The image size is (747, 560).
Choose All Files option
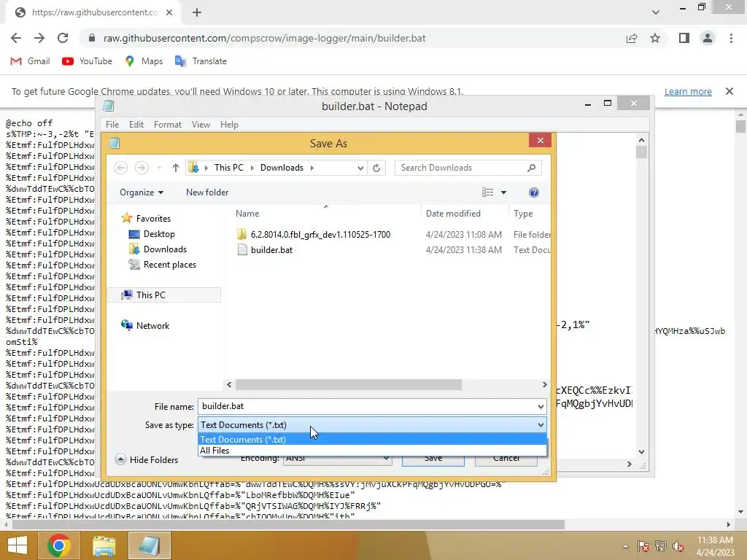click(x=372, y=451)
